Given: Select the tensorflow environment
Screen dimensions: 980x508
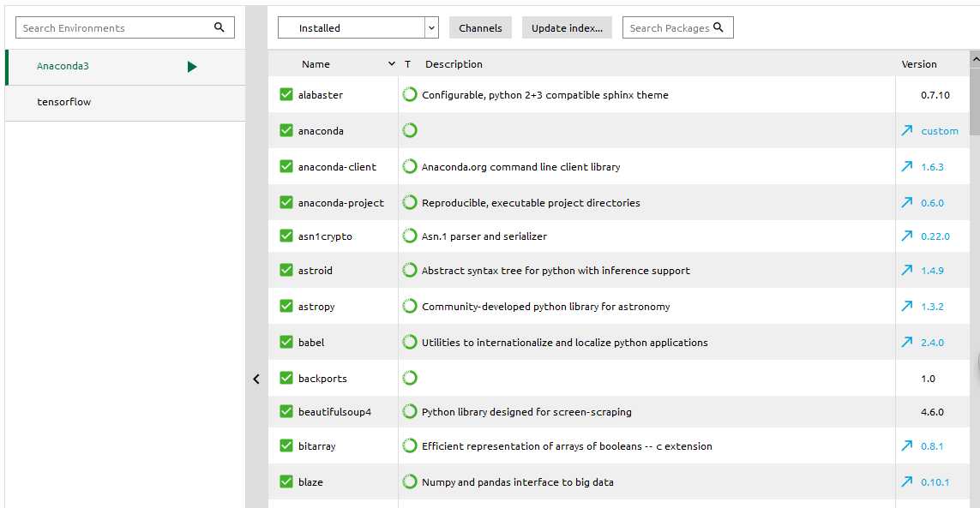Looking at the screenshot, I should coord(125,103).
